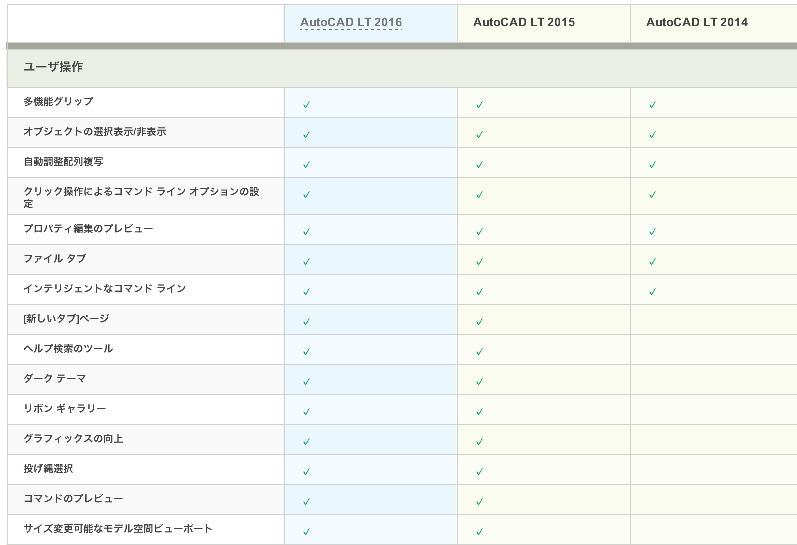
Task: Select the グラフィックスの向上 row label
Action: [73, 438]
